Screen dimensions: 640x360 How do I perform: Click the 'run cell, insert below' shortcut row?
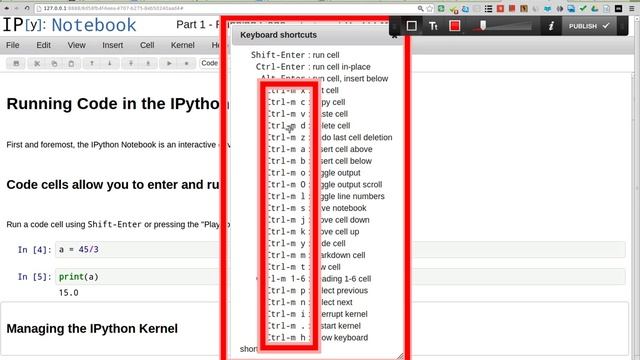[x=324, y=78]
